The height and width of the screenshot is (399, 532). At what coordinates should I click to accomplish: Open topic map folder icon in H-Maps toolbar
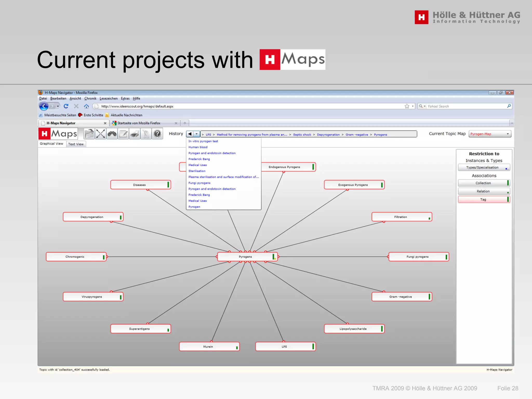89,134
